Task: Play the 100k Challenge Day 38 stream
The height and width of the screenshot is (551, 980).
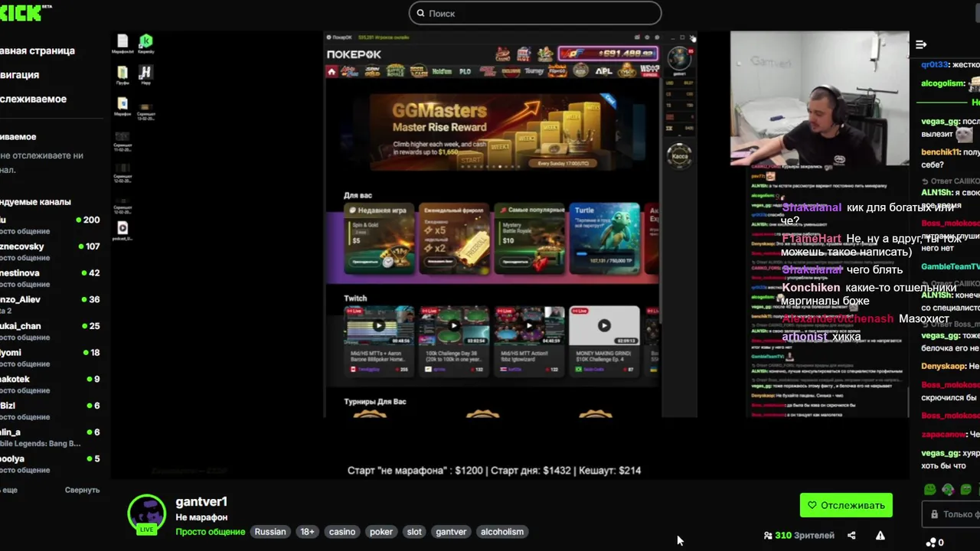Action: 454,326
